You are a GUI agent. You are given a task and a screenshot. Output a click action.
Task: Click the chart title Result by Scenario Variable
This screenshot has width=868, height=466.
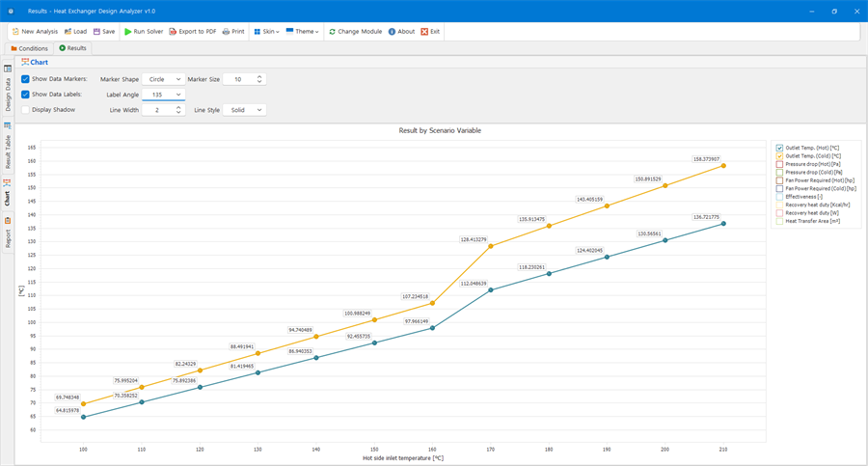pos(440,131)
